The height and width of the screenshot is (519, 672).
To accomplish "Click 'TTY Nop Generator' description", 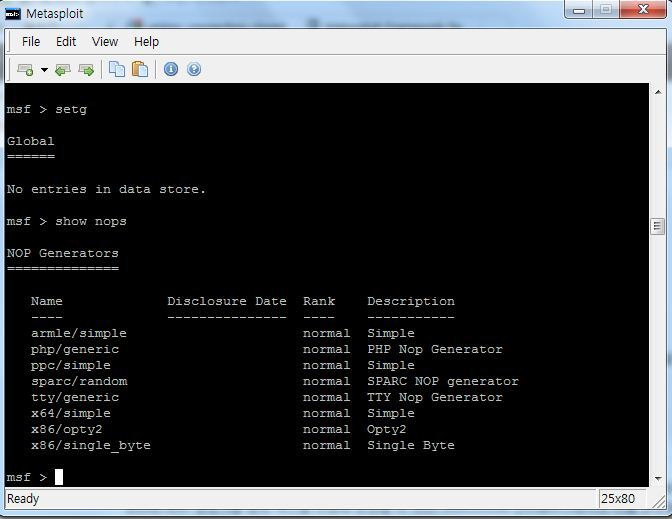I will pos(435,398).
